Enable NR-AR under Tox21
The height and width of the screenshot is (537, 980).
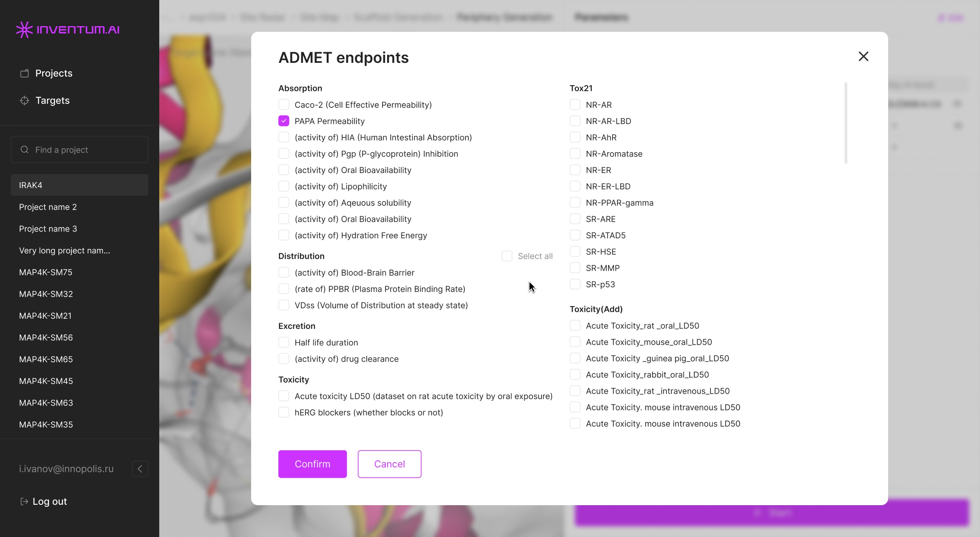tap(575, 105)
